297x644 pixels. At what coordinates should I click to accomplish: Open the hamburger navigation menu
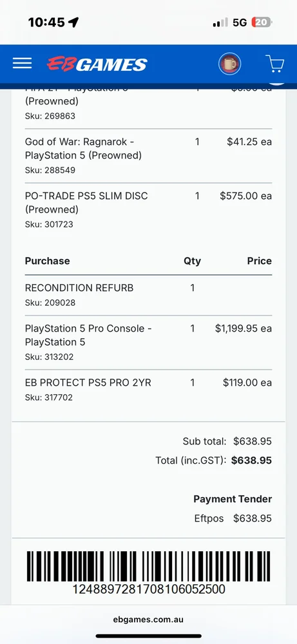point(22,63)
